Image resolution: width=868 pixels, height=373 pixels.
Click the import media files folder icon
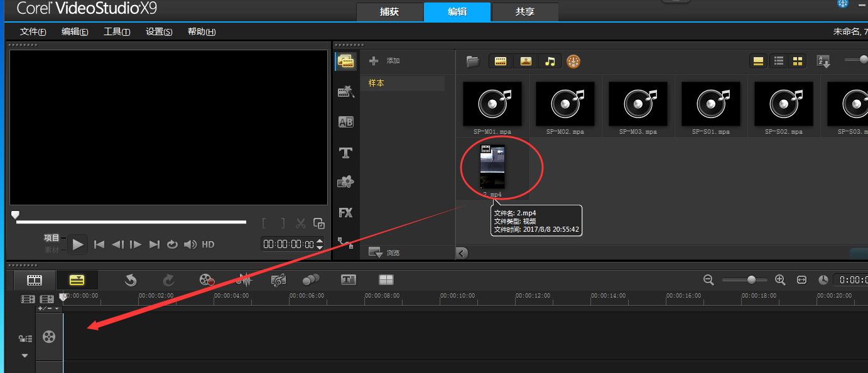[x=473, y=61]
